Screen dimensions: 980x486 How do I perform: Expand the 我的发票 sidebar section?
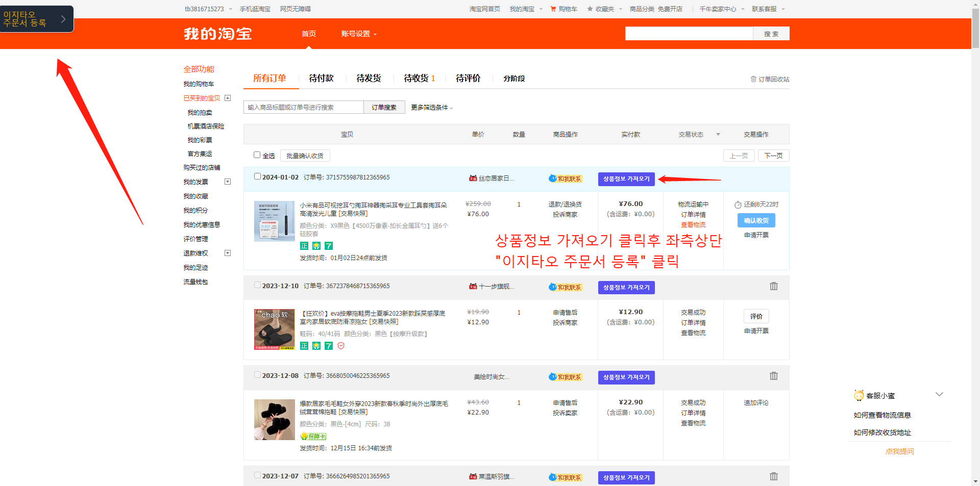[x=228, y=182]
